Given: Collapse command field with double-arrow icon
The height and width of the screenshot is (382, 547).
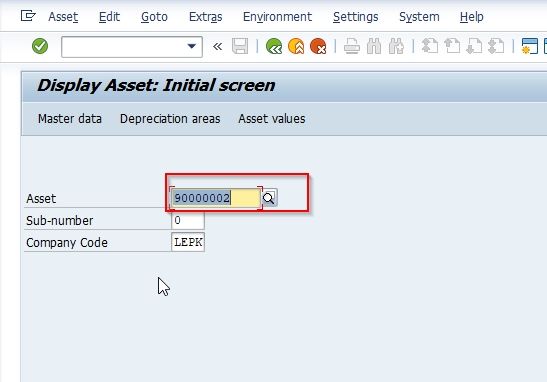Looking at the screenshot, I should click(x=217, y=46).
